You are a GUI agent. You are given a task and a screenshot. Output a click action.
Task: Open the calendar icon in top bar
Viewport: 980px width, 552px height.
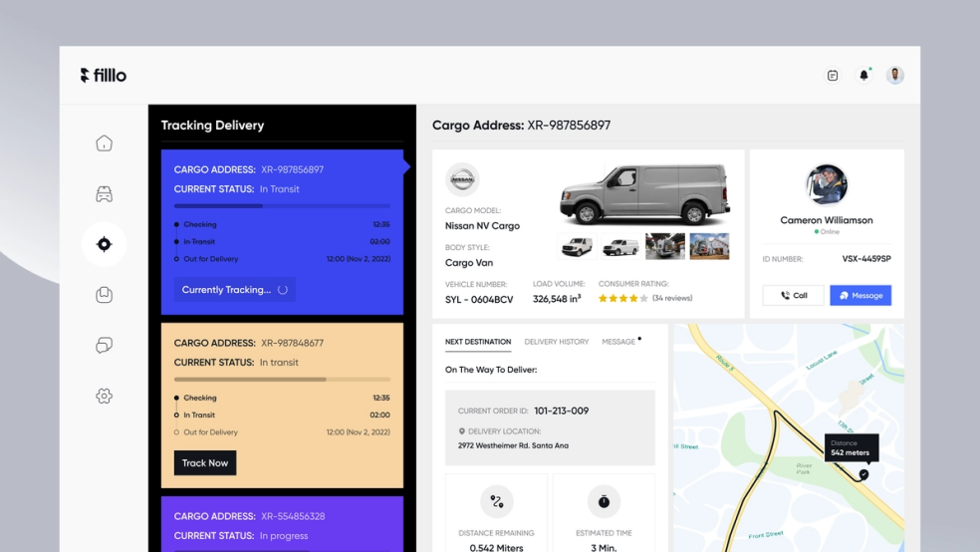(x=833, y=76)
